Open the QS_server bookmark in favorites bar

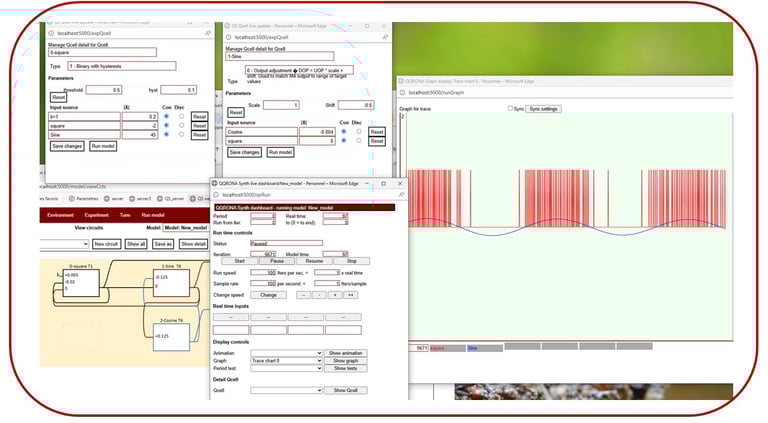click(x=170, y=199)
